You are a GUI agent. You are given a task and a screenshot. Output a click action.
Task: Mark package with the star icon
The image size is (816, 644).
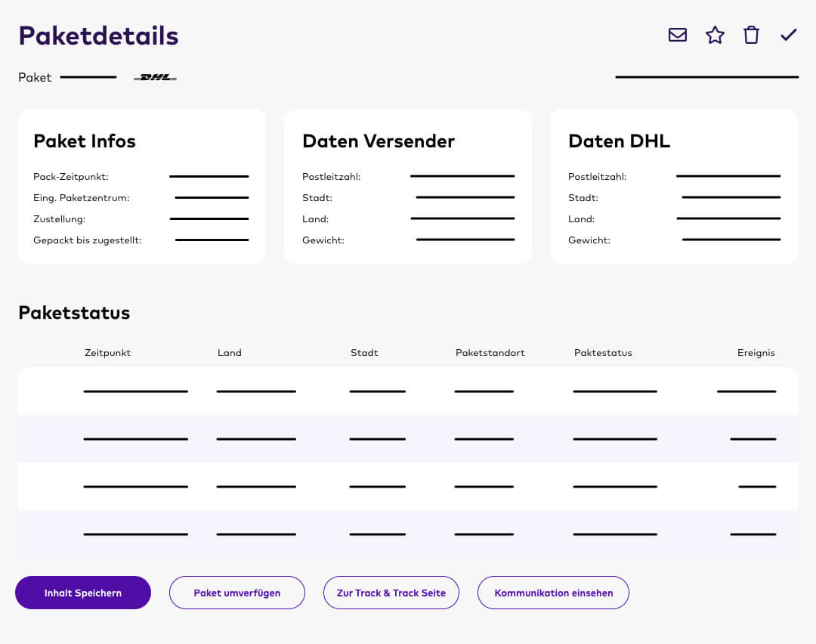[715, 35]
